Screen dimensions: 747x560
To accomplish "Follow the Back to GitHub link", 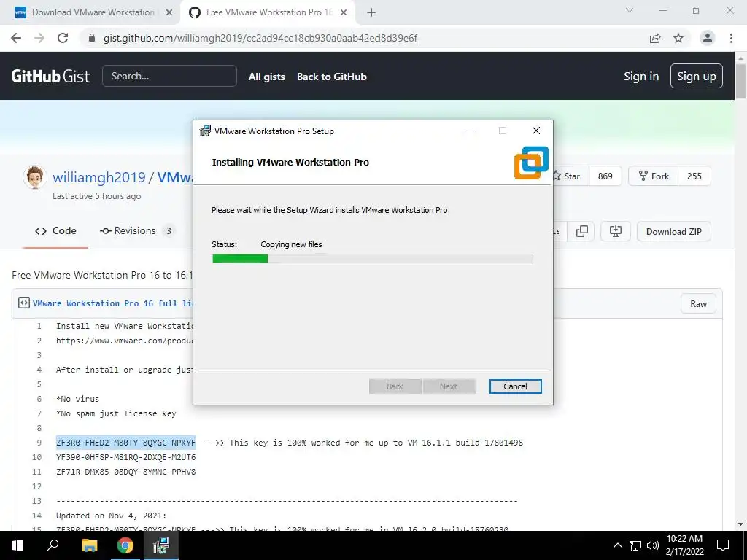I will 332,77.
